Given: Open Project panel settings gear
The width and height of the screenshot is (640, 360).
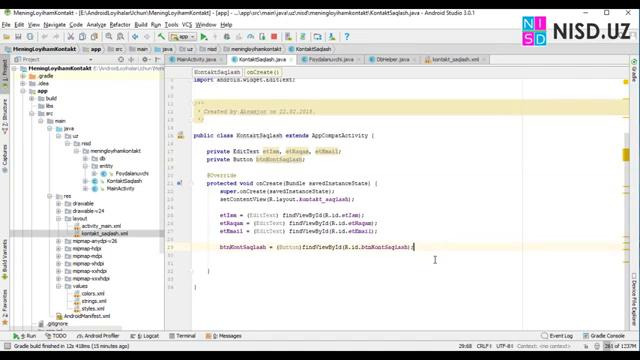Looking at the screenshot, I should pos(144,60).
